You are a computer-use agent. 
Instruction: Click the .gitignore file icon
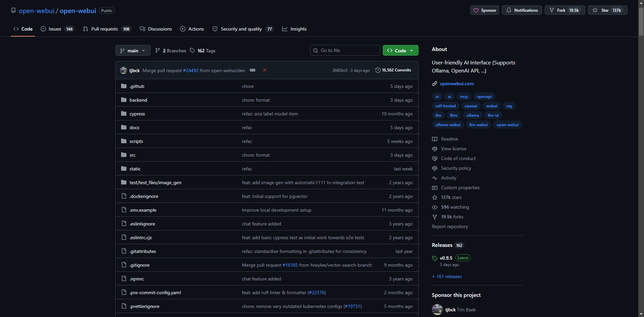124,265
